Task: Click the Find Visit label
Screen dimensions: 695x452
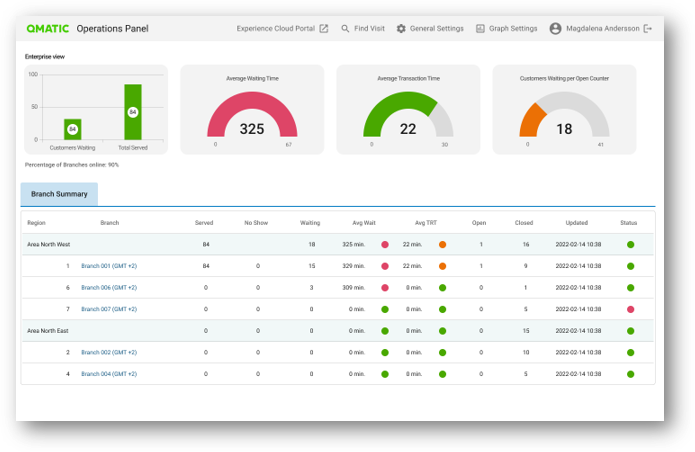Action: coord(369,29)
